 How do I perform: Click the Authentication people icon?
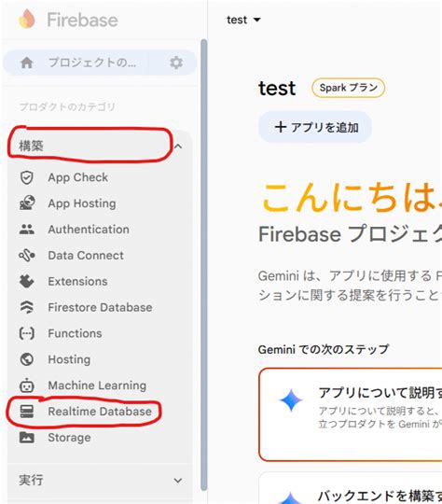pos(27,230)
